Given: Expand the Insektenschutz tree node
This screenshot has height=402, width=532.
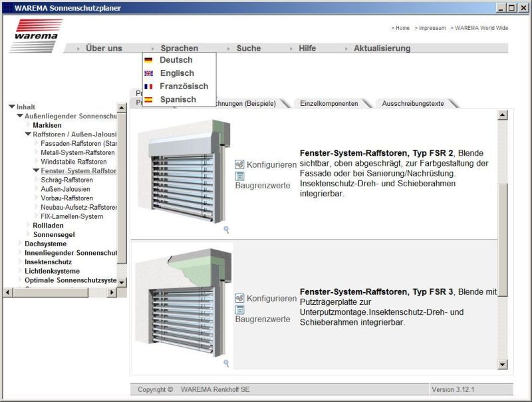Looking at the screenshot, I should pos(21,262).
